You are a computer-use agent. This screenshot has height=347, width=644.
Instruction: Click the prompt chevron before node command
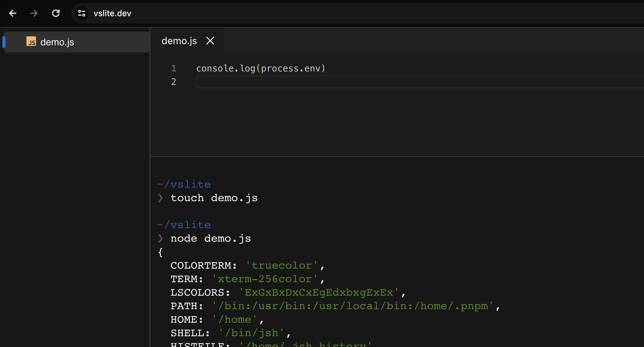point(160,238)
